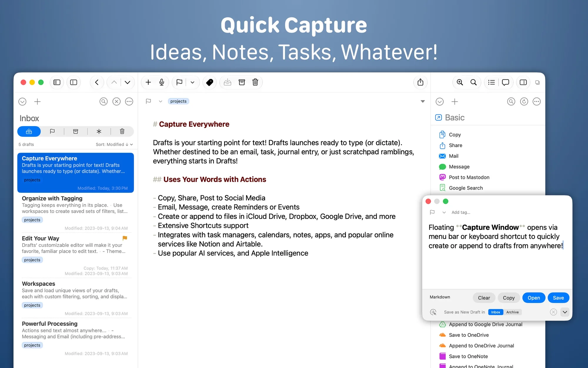
Task: Click the Inbox more options ellipsis
Action: (x=129, y=102)
